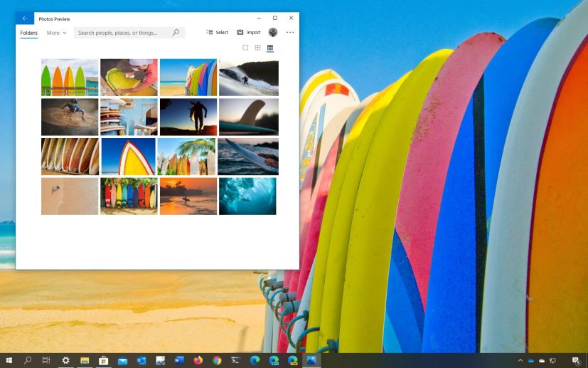
Task: Open the Mail app on the taskbar
Action: tap(122, 360)
